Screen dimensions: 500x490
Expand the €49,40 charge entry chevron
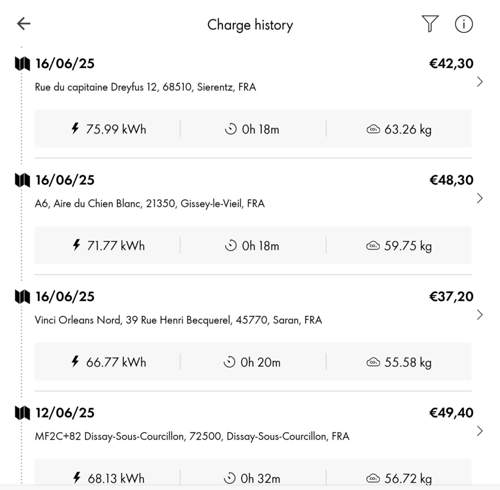click(x=480, y=431)
